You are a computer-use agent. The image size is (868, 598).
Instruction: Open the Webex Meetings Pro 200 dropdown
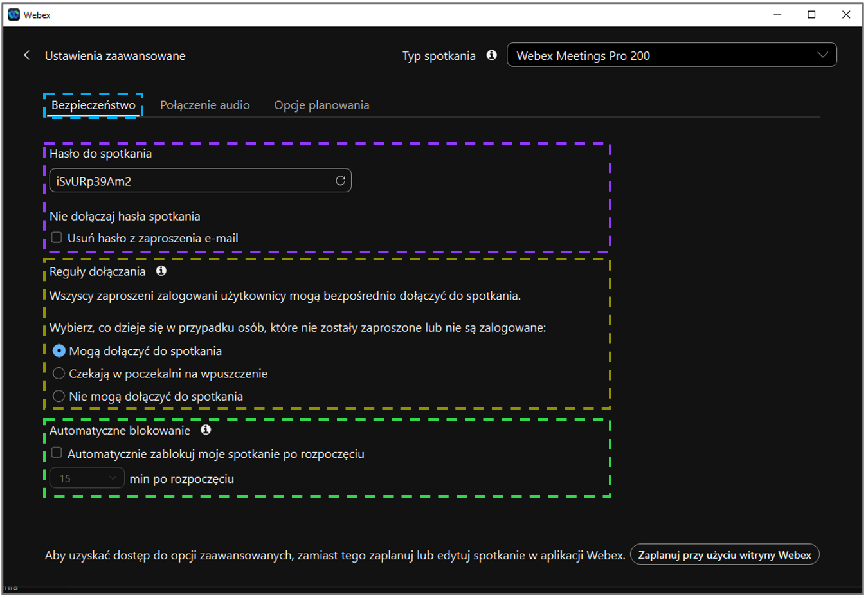click(672, 55)
